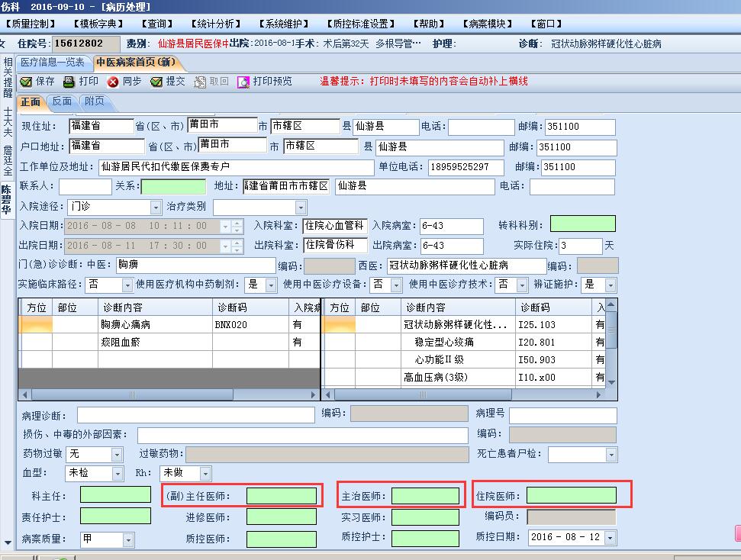This screenshot has width=741, height=560.
Task: Click the 联系人 input field
Action: click(x=85, y=187)
